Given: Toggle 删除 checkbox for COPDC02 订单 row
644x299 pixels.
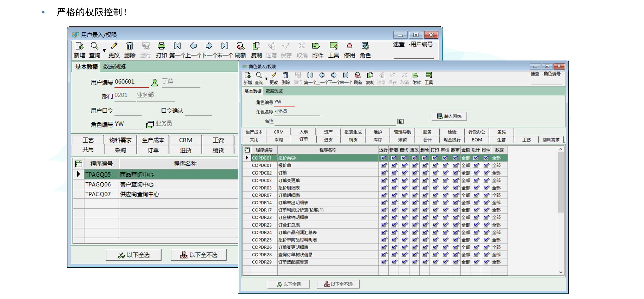Looking at the screenshot, I should pyautogui.click(x=425, y=173).
